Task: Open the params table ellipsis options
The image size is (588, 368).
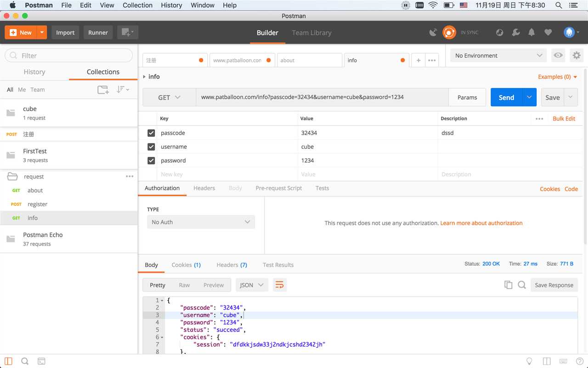Action: (539, 119)
